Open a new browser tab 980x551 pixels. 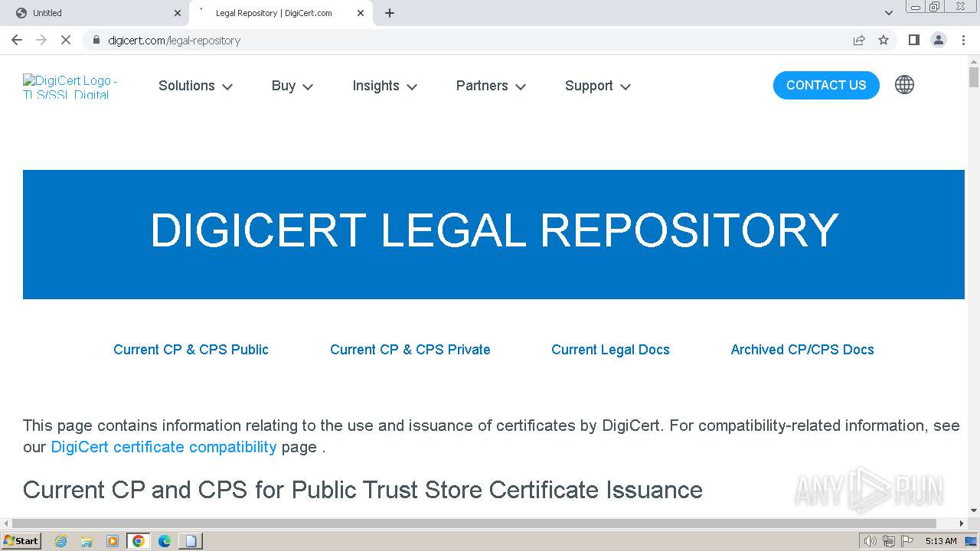click(390, 13)
